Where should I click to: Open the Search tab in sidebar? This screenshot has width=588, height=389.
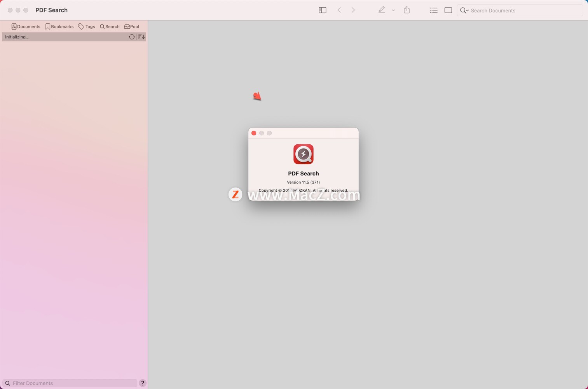(110, 26)
